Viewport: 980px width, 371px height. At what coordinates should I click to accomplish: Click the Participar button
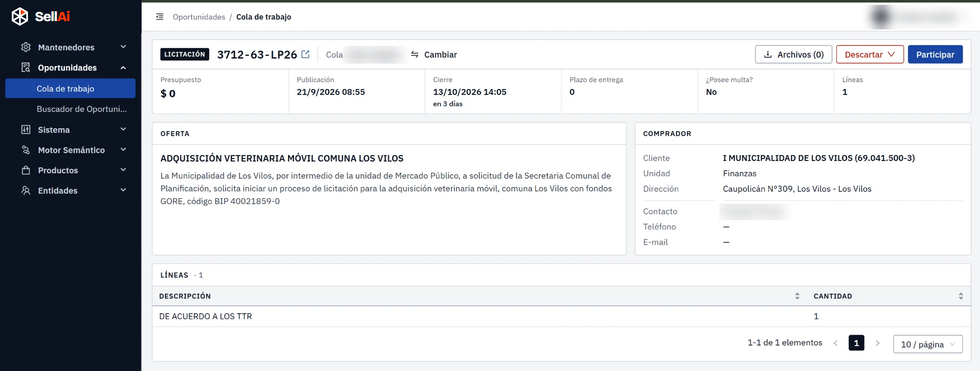click(935, 54)
